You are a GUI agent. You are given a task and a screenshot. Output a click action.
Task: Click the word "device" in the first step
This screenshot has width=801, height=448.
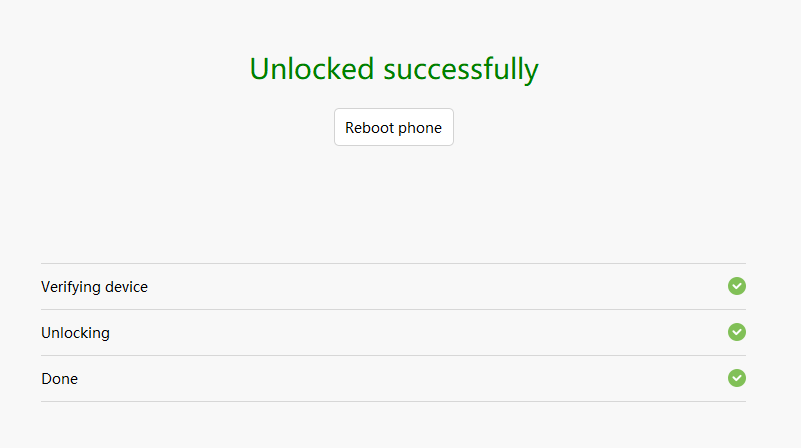(x=126, y=287)
